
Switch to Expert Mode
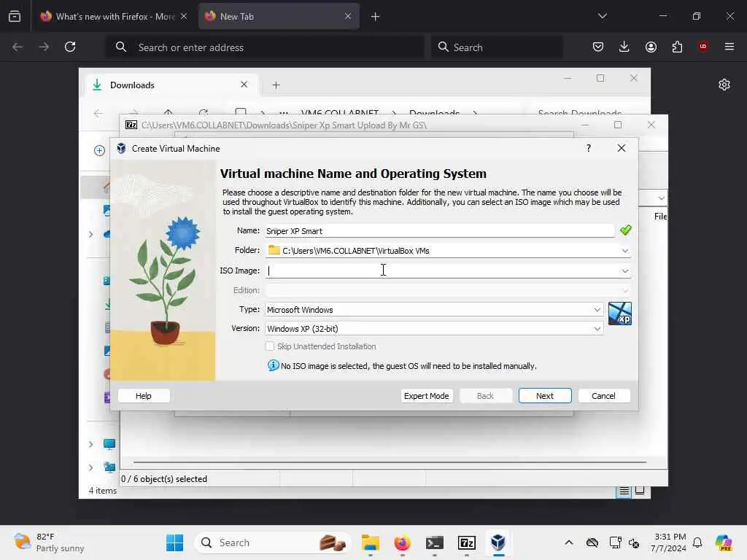point(426,396)
